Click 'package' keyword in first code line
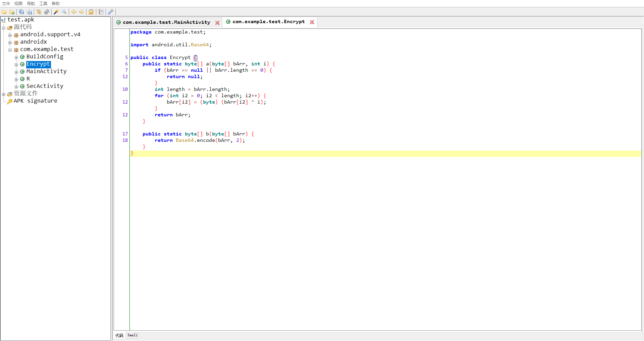This screenshot has width=644, height=341. click(141, 32)
